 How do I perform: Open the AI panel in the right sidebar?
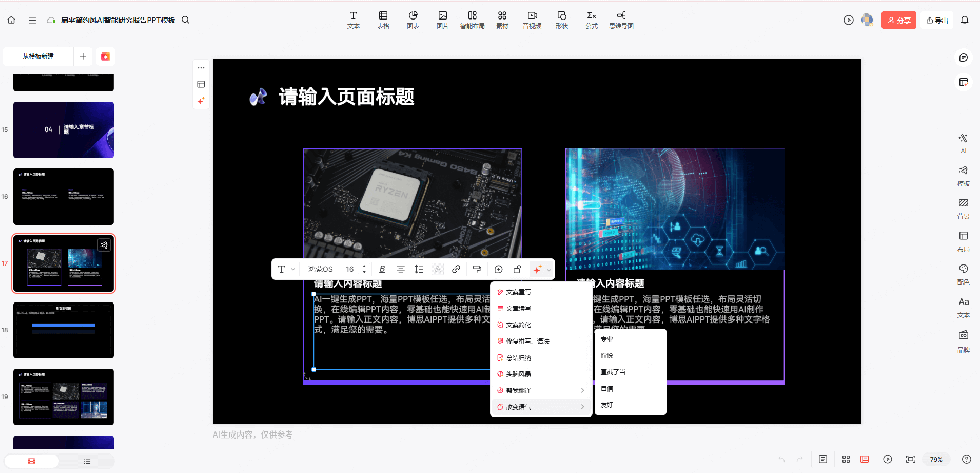pos(963,142)
